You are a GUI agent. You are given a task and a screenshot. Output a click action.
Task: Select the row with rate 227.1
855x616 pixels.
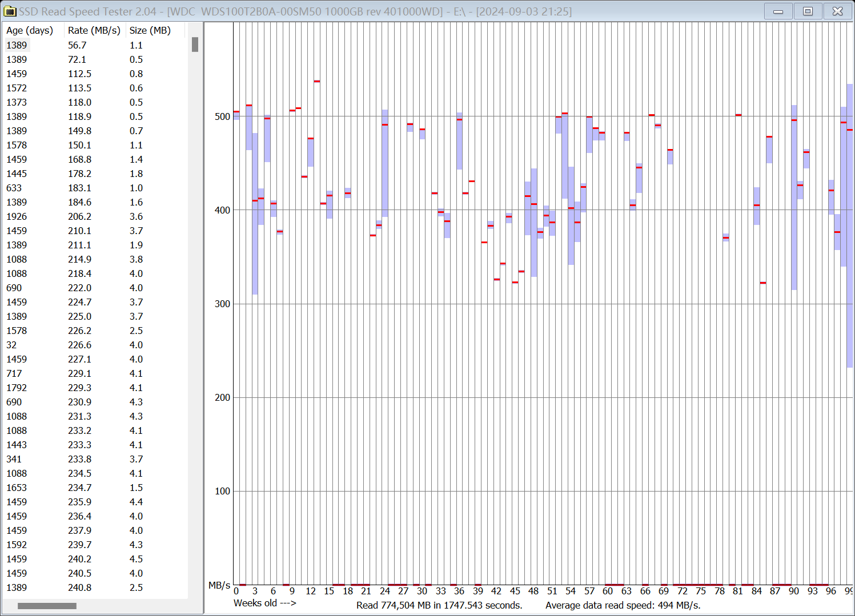pos(95,359)
